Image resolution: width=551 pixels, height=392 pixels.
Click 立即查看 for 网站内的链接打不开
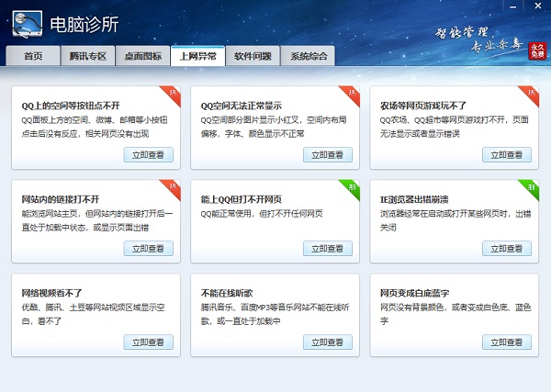coord(148,249)
